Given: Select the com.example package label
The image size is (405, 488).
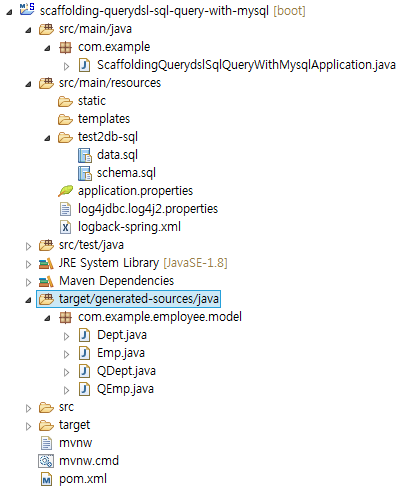Looking at the screenshot, I should [x=114, y=47].
